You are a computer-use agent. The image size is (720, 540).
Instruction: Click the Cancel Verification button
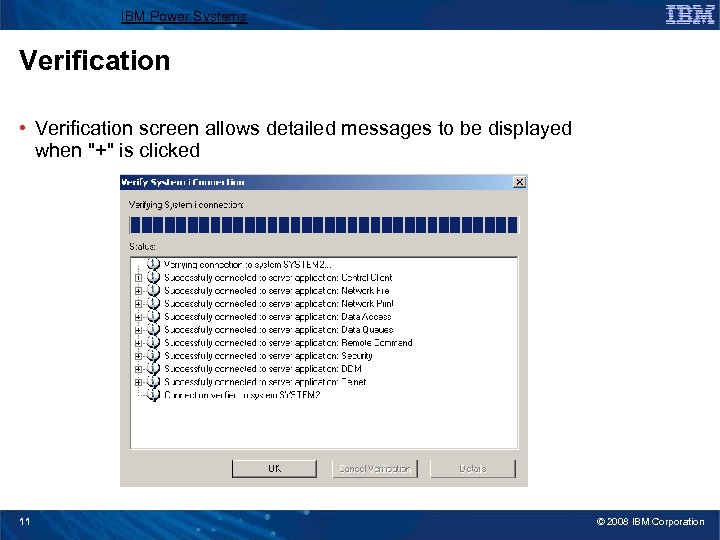375,469
